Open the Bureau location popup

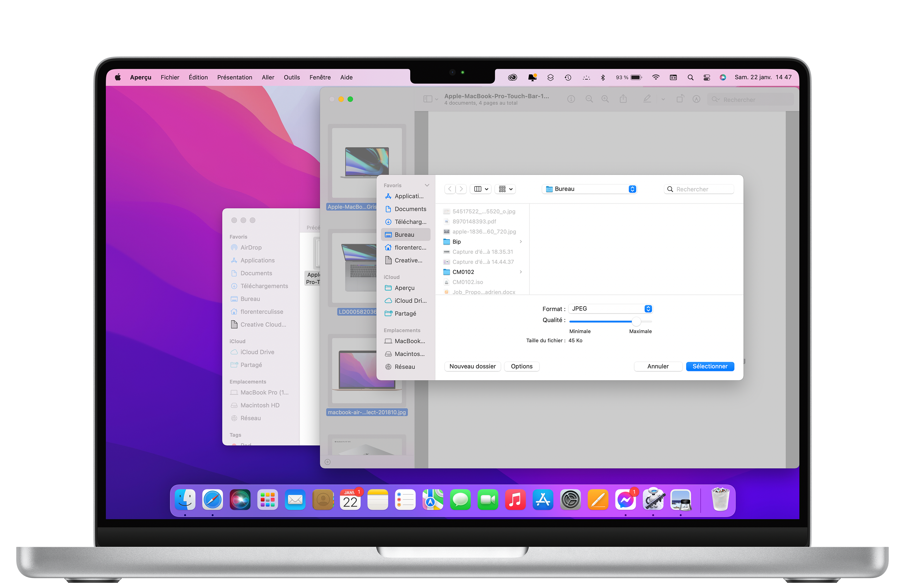tap(589, 189)
